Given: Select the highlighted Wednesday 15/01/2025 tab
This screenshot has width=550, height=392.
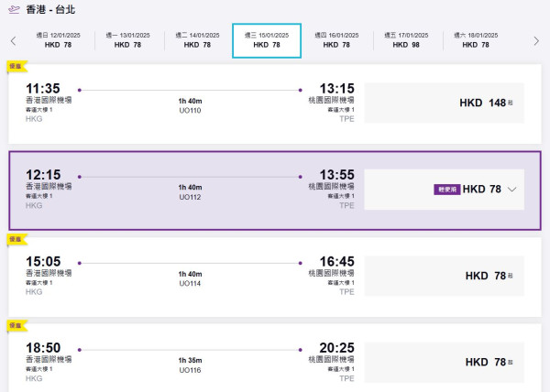Looking at the screenshot, I should 267,39.
